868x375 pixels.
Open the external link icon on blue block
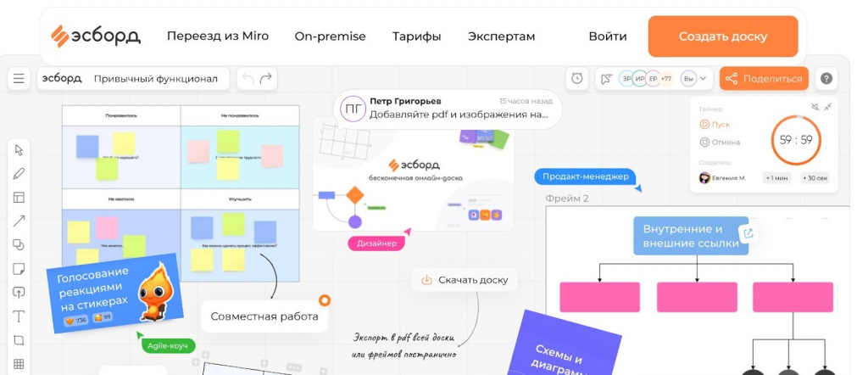748,233
